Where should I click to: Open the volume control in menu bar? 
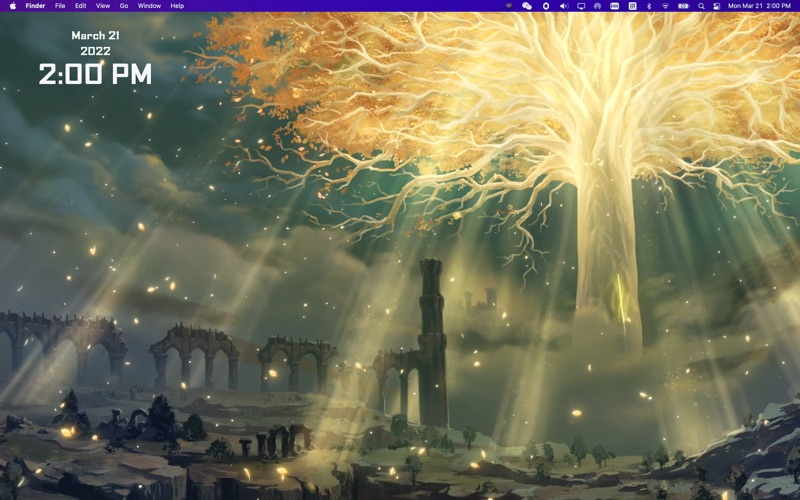tap(563, 6)
